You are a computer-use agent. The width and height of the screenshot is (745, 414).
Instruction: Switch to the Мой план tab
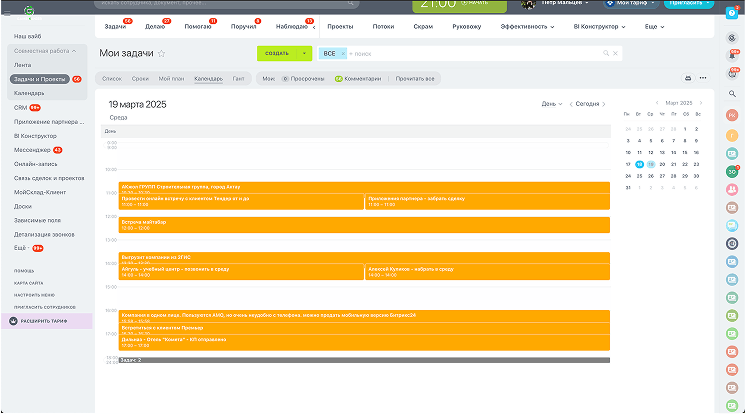(x=171, y=79)
